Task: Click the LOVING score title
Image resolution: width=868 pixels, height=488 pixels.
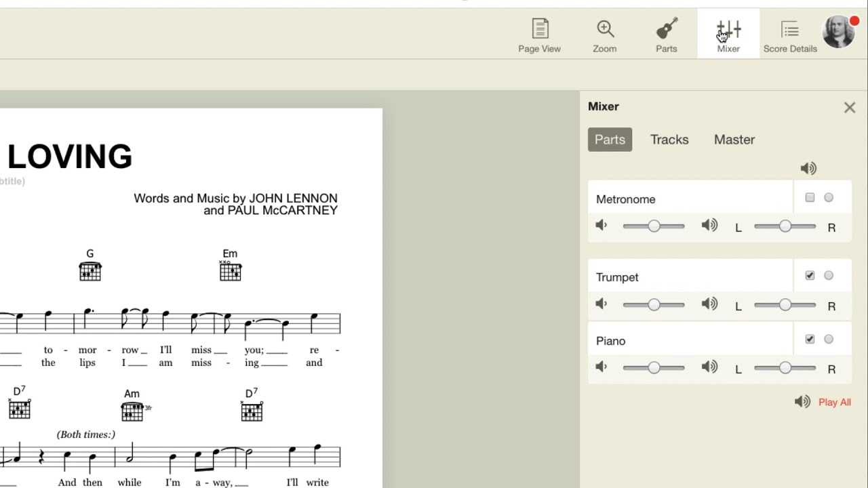Action: [x=70, y=157]
